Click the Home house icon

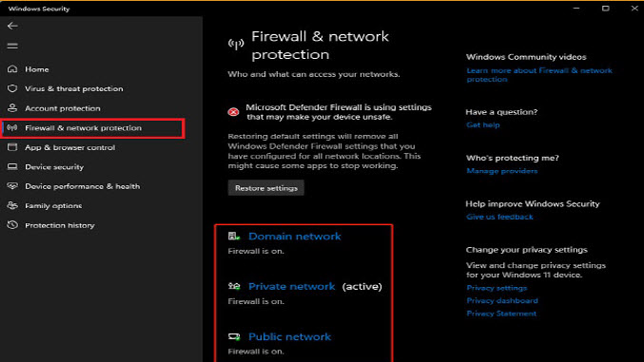coord(12,69)
